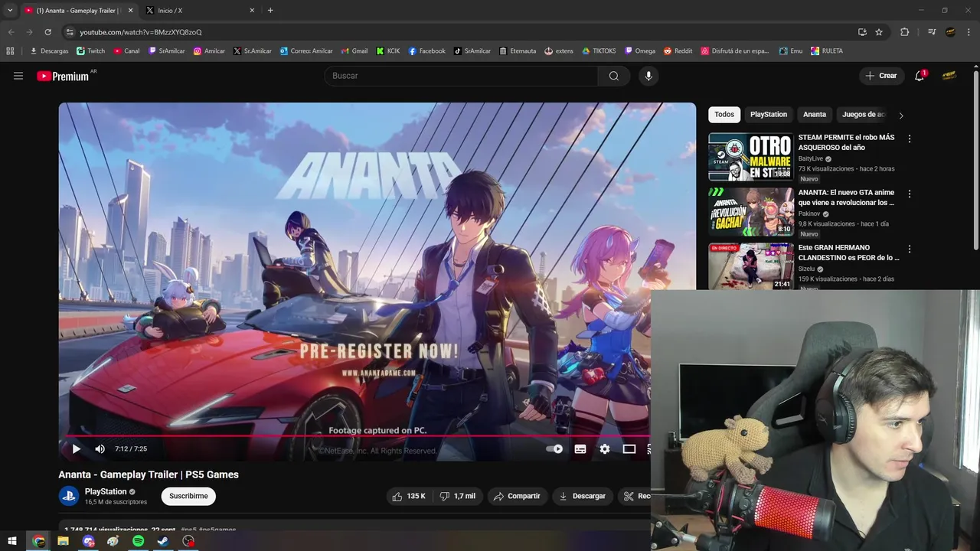Click the Buscar search field
Viewport: 980px width, 551px height.
point(461,76)
